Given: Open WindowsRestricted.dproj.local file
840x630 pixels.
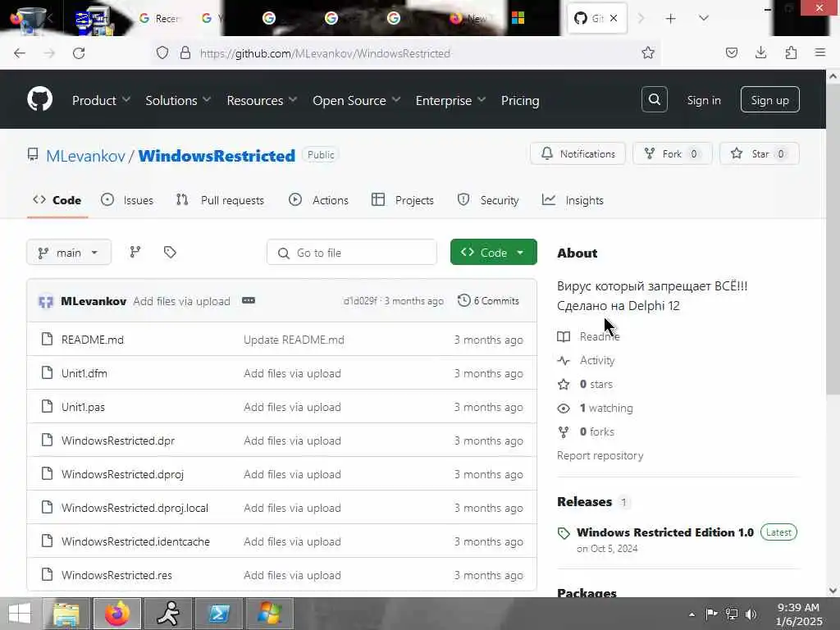Looking at the screenshot, I should (x=135, y=508).
